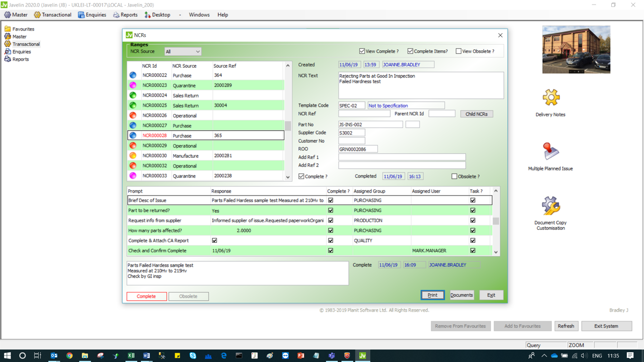The image size is (644, 362).
Task: Toggle the Obsolete checkbox beside Completed
Action: coord(454,176)
